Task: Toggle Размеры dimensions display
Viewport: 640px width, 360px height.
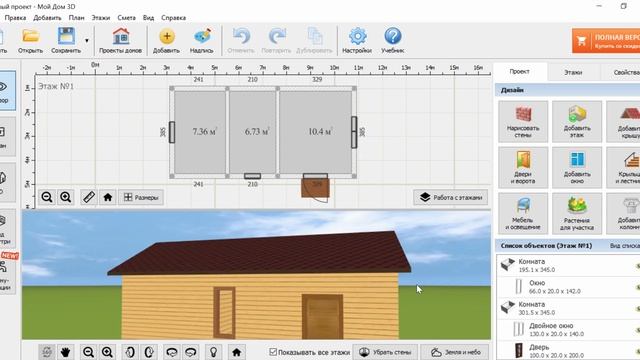Action: tap(141, 198)
